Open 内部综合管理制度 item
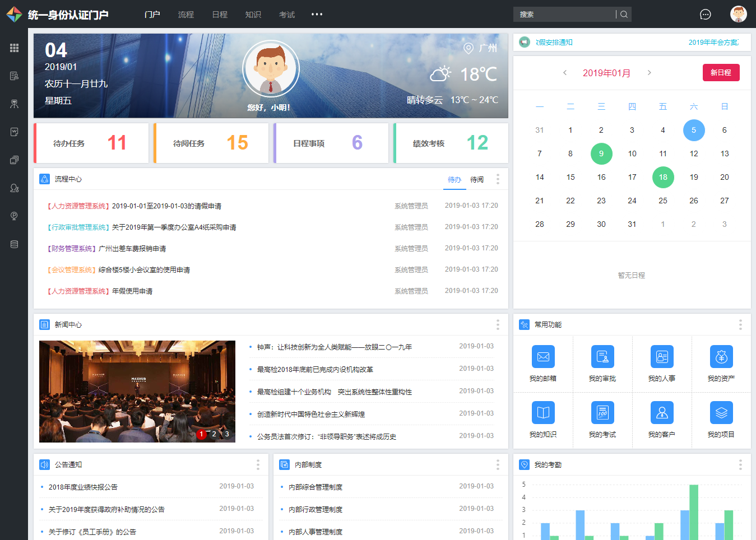The height and width of the screenshot is (540, 756). [316, 487]
